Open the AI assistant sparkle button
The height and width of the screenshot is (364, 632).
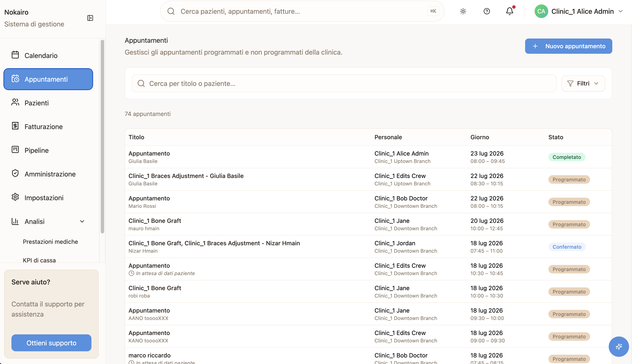619,346
